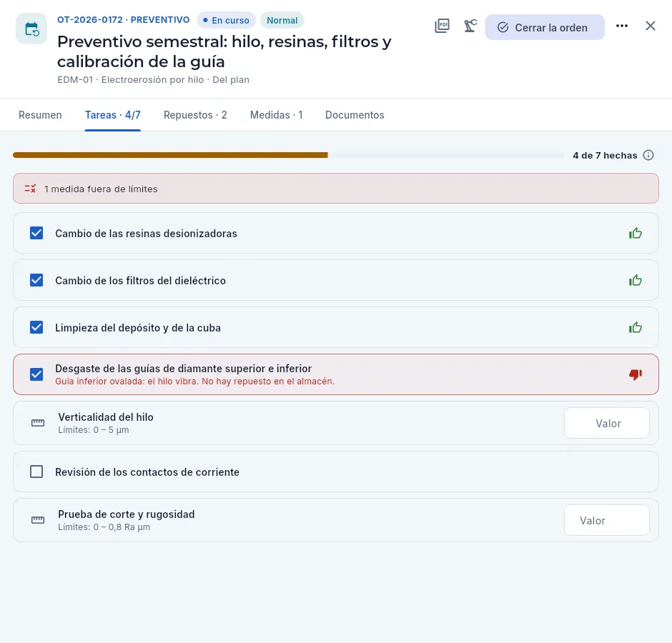Image resolution: width=672 pixels, height=643 pixels.
Task: Click thumbs-up on Cambio de los filtros
Action: pyautogui.click(x=635, y=281)
